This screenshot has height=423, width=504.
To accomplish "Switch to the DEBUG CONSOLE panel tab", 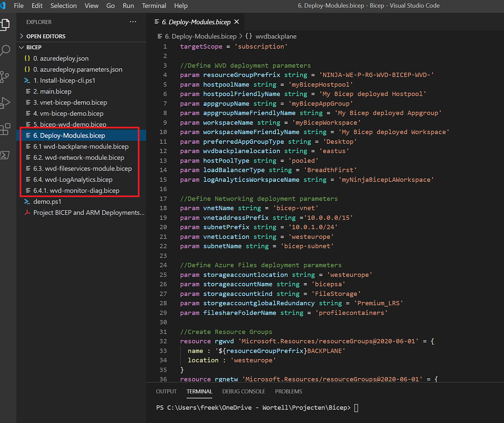I will [244, 391].
